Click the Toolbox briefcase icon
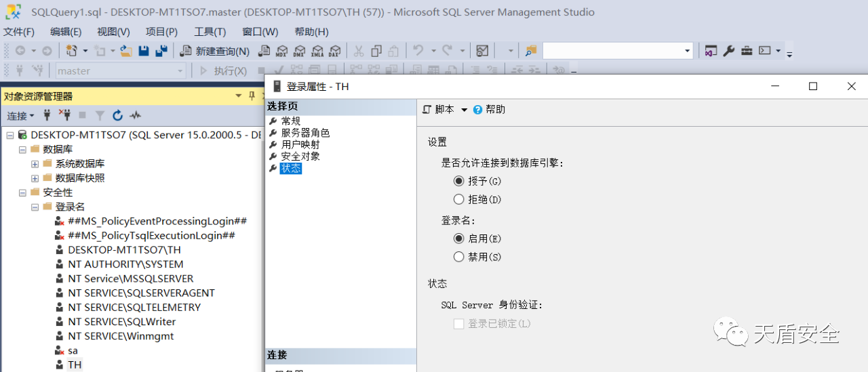Screen dimensions: 868x372 (747, 51)
